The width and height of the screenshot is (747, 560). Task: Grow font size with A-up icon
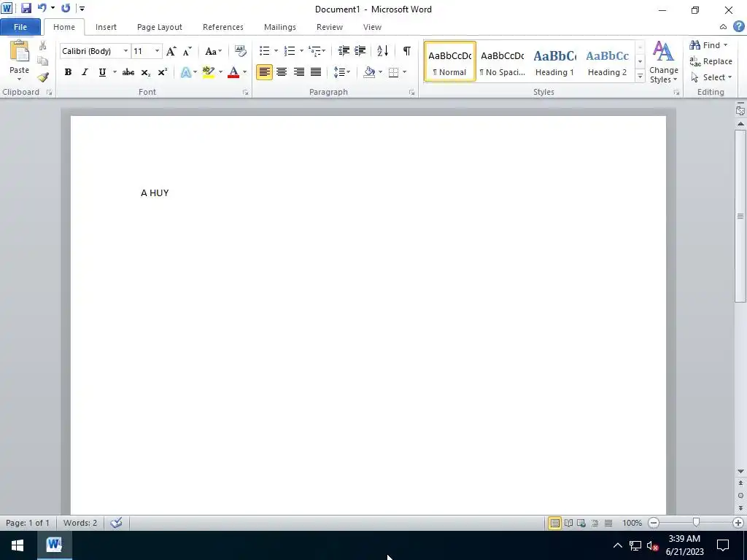(171, 51)
